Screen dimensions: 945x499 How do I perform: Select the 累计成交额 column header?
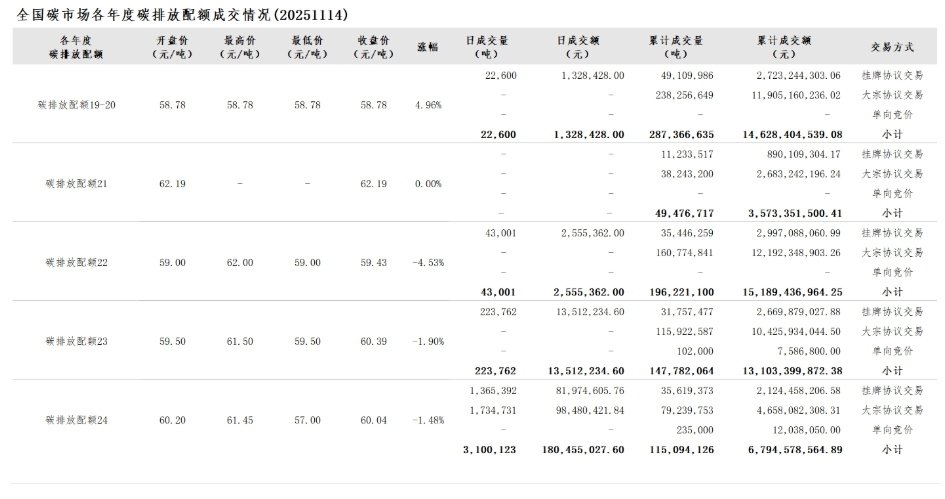pyautogui.click(x=785, y=47)
